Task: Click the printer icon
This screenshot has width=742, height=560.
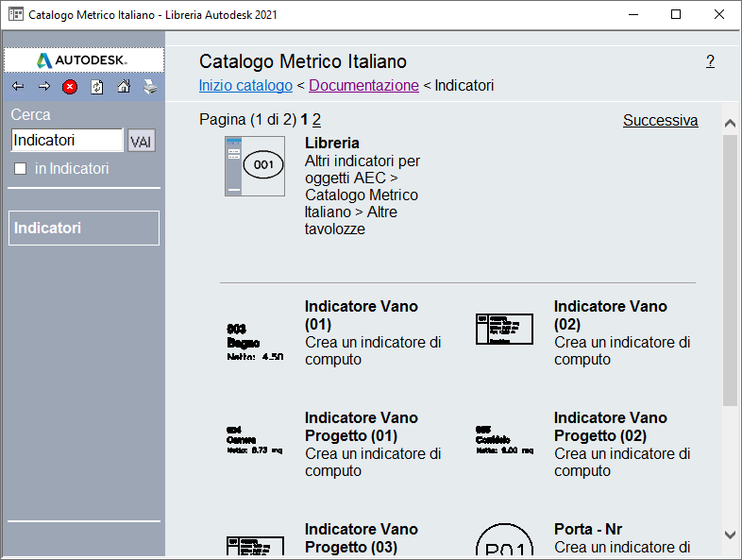Action: click(150, 87)
